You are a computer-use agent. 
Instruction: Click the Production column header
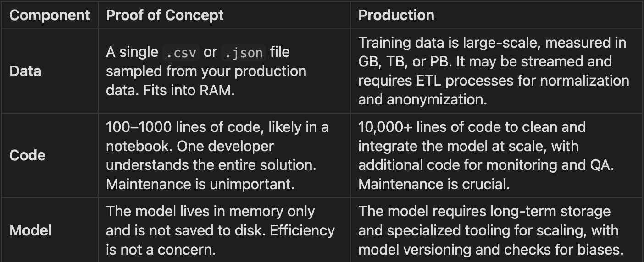396,15
